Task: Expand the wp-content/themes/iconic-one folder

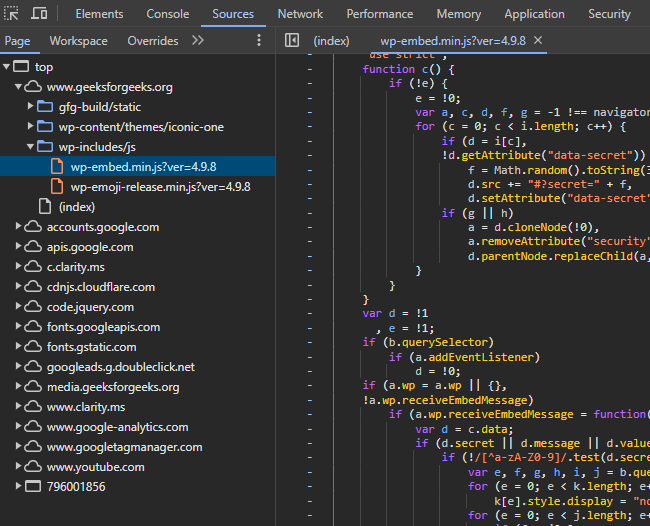Action: click(30, 126)
